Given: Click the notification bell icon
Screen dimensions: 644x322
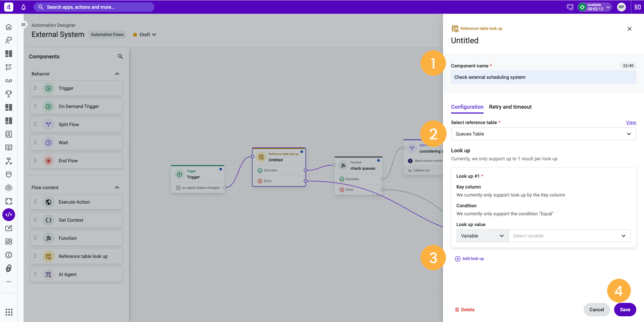Looking at the screenshot, I should point(23,7).
